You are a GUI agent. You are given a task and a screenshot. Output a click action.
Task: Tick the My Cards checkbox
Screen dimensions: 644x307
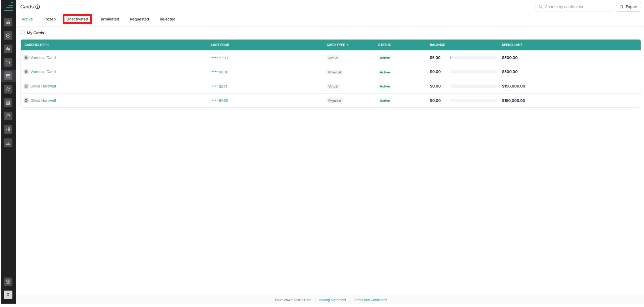click(x=22, y=33)
